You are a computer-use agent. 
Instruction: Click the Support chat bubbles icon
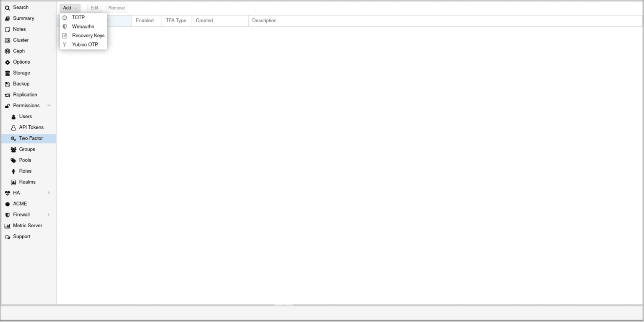[7, 236]
